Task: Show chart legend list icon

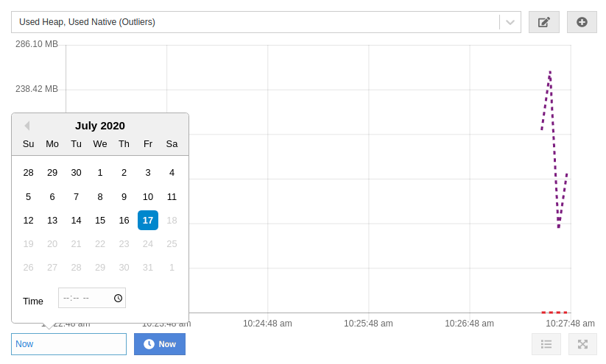Action: 546,344
